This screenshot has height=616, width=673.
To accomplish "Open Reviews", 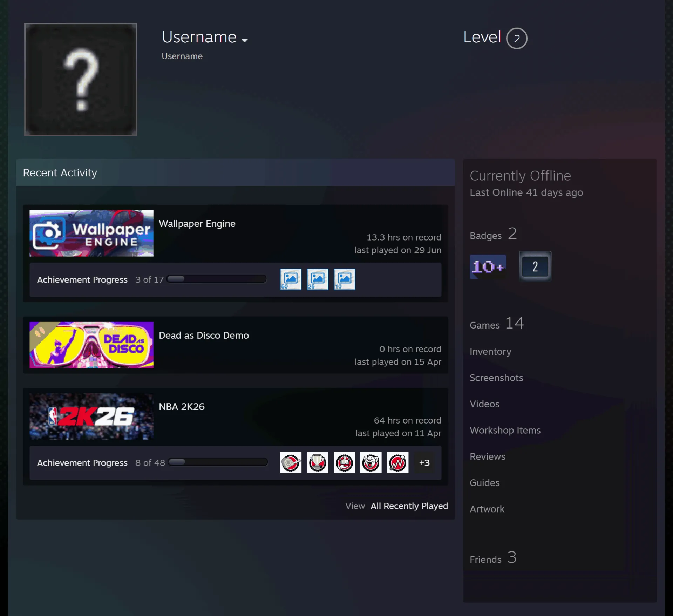I will [x=488, y=456].
